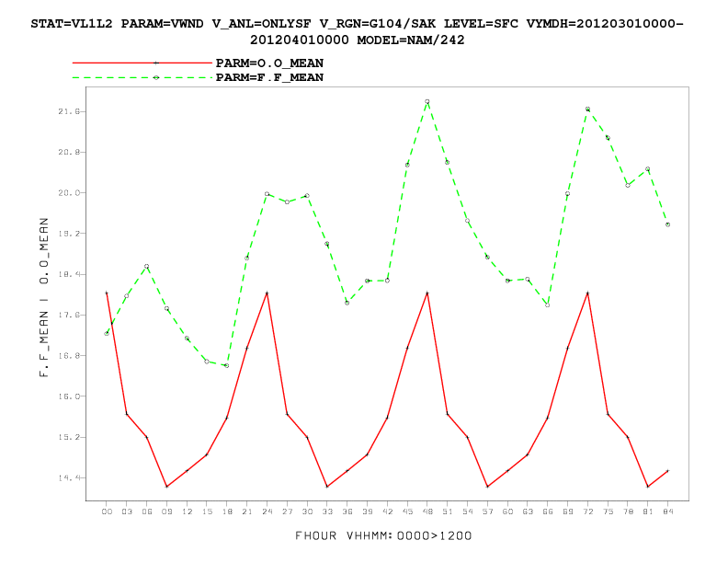Viewport: 728px width, 563px height.
Task: Click green F.F_MEAN peak point at hour 48
Action: 427,101
